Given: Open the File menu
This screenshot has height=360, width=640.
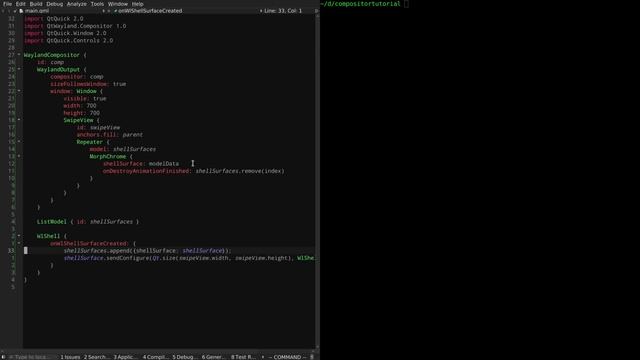Looking at the screenshot, I should pyautogui.click(x=7, y=4).
